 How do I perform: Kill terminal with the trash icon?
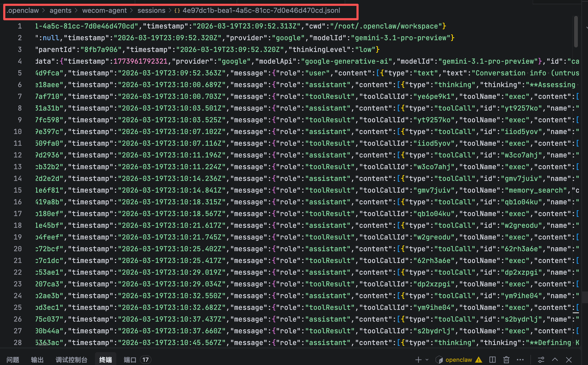[x=506, y=360]
